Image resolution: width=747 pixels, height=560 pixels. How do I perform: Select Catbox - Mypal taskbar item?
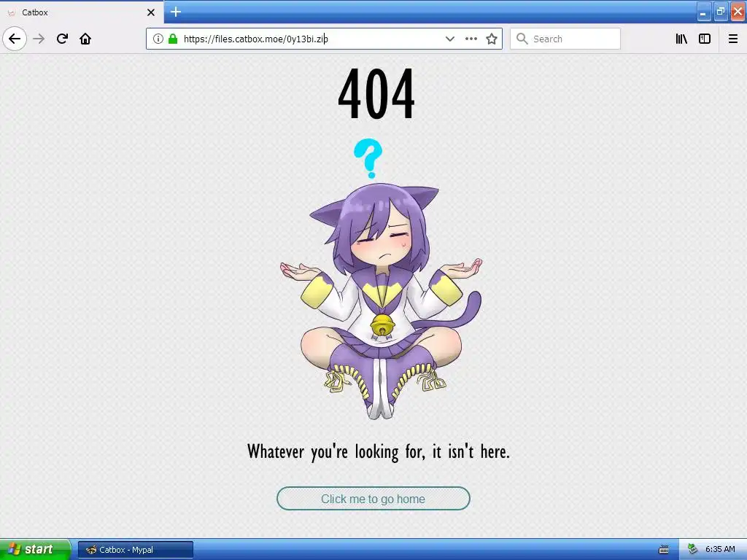(135, 550)
